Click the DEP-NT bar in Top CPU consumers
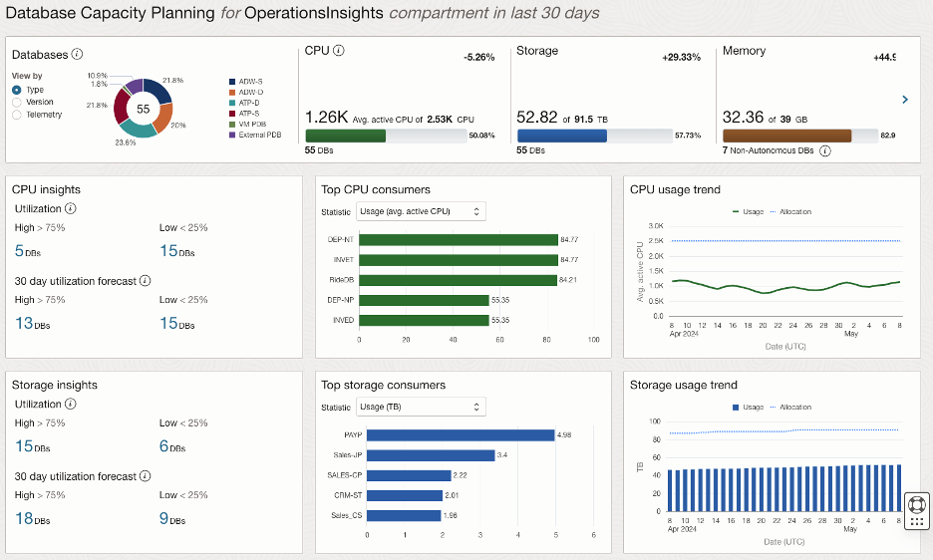933x560 pixels. 459,240
